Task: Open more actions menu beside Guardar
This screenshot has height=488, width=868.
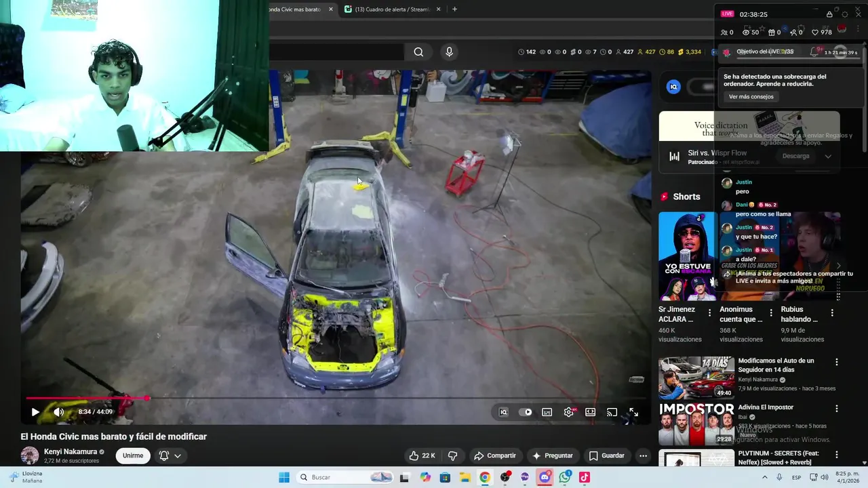Action: point(643,455)
